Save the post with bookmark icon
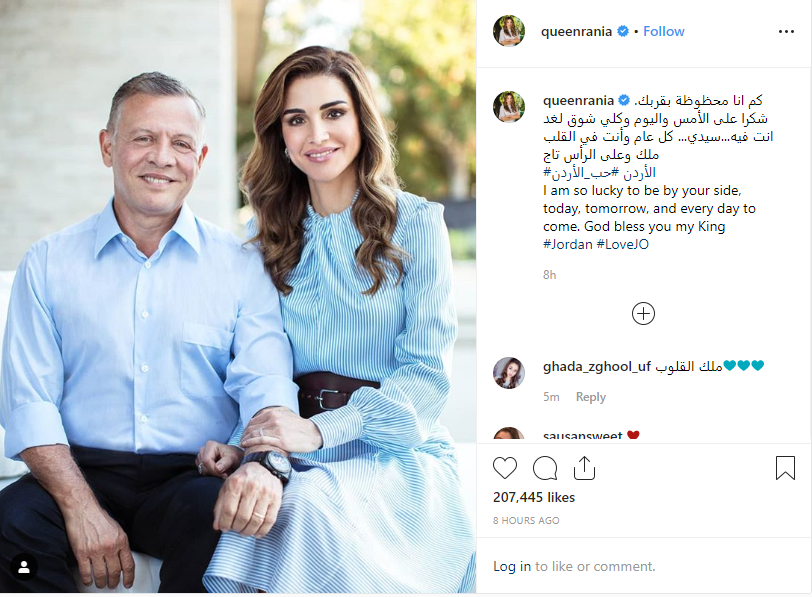Viewport: 812px width, 597px height. 785,468
